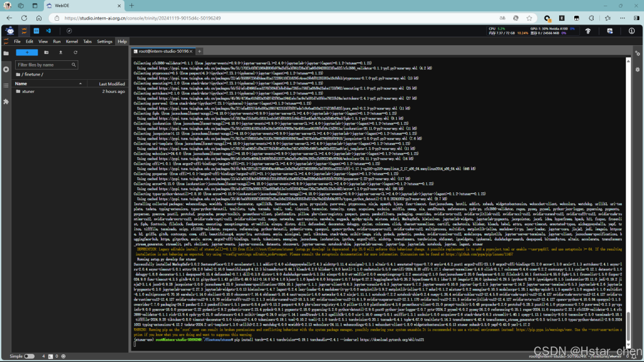The height and width of the screenshot is (362, 644).
Task: Click the New Folder icon
Action: coord(46,53)
